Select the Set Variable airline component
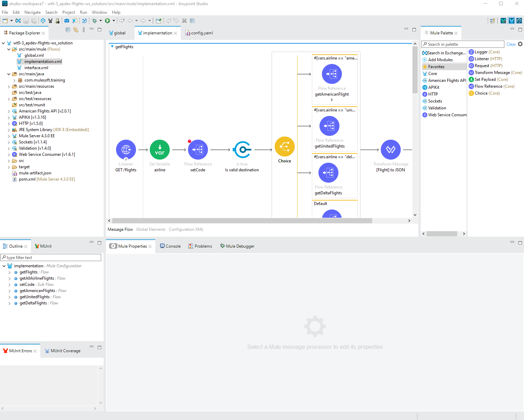Screen dimensions: 524x420 tap(159, 149)
